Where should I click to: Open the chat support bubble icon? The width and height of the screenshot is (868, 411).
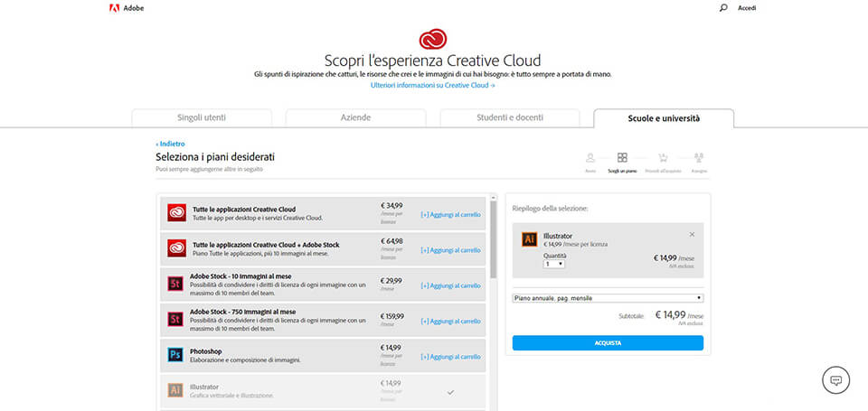pos(835,380)
